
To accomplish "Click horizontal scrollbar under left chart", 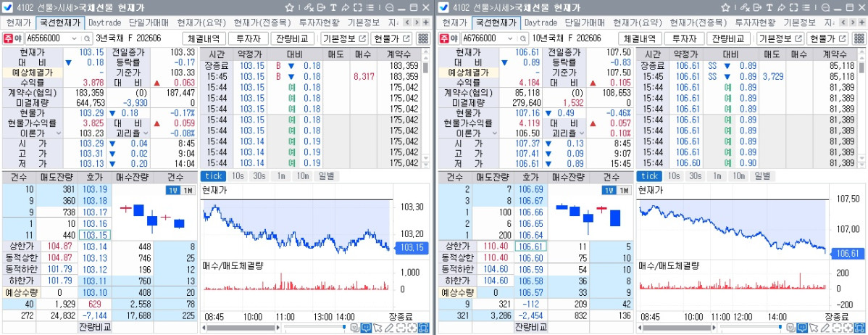I will [241, 328].
